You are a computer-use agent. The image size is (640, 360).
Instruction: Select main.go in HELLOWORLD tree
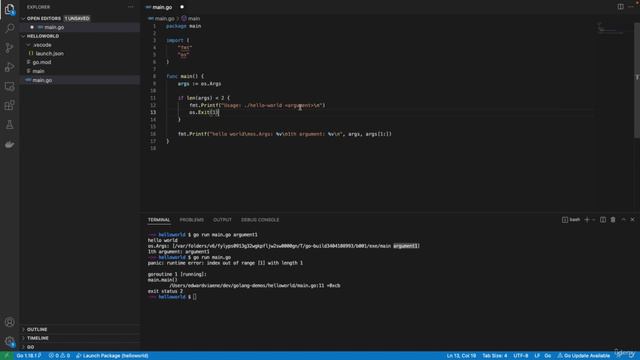pyautogui.click(x=42, y=80)
